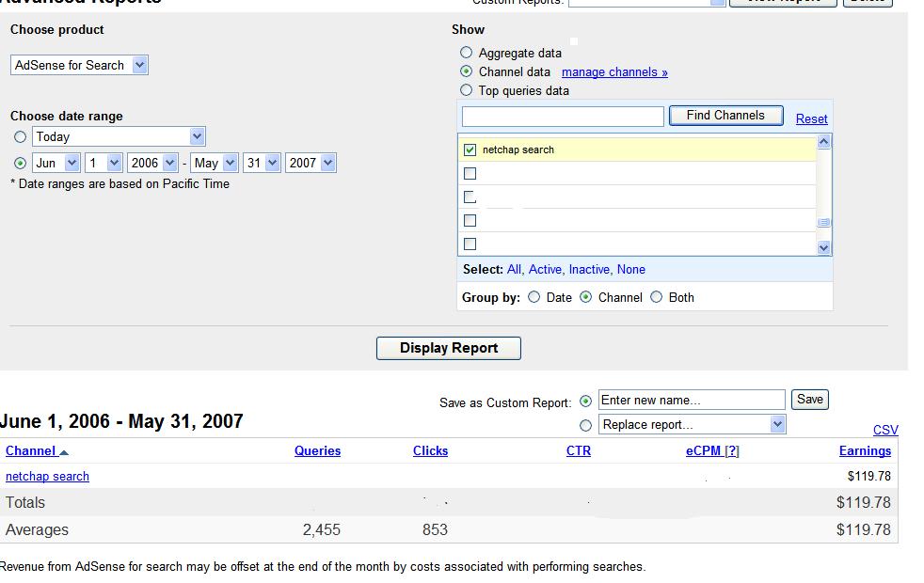Open the start year 2006 dropdown
The width and height of the screenshot is (924, 583).
pyautogui.click(x=152, y=163)
